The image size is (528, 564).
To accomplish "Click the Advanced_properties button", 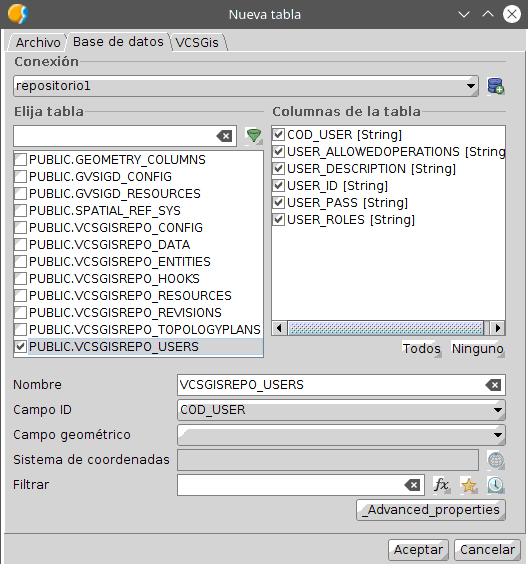I will [431, 510].
